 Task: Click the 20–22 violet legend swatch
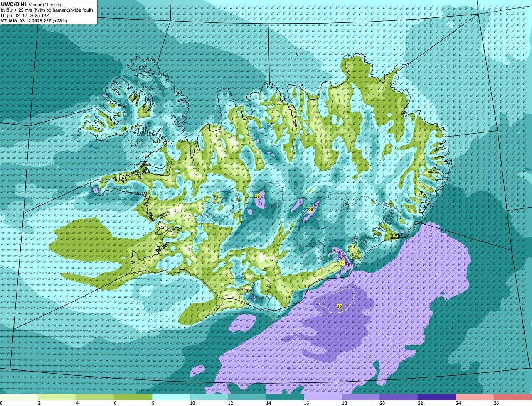399,397
